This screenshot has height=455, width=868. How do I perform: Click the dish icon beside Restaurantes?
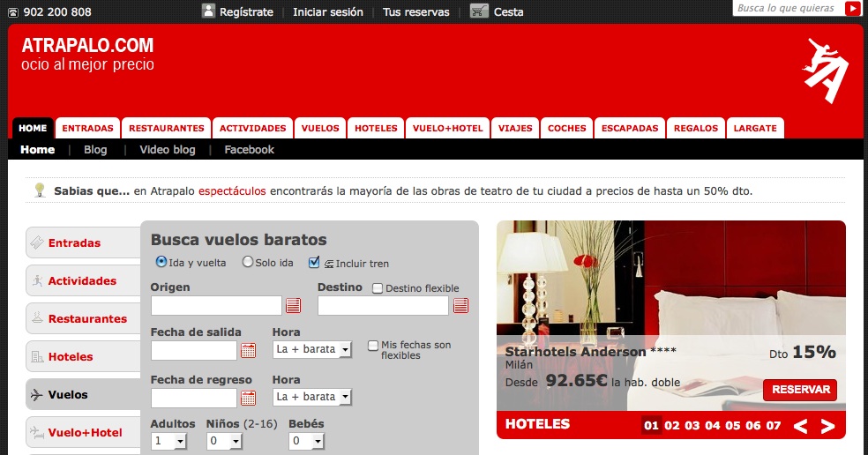38,317
